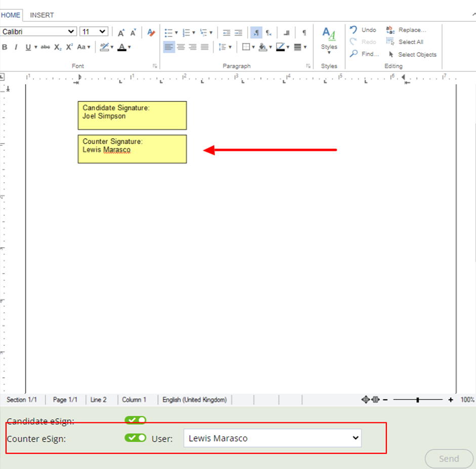Image resolution: width=476 pixels, height=469 pixels.
Task: Toggle show paragraph marks
Action: click(x=304, y=32)
